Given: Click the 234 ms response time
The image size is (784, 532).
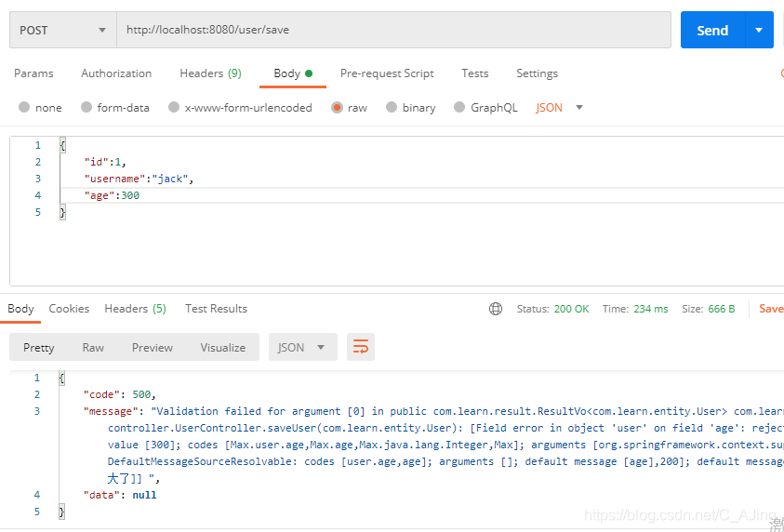Looking at the screenshot, I should (x=650, y=309).
